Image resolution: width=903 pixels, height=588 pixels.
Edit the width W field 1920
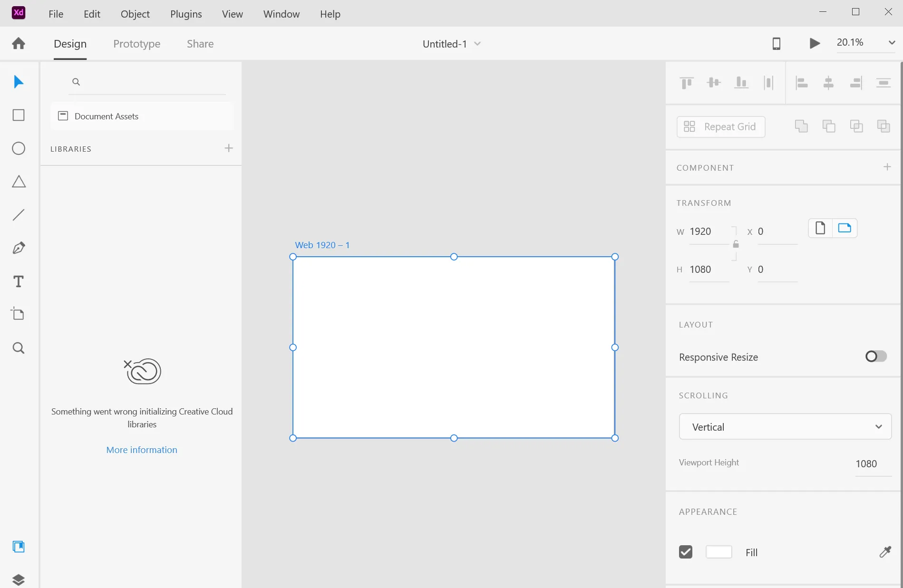click(x=709, y=231)
